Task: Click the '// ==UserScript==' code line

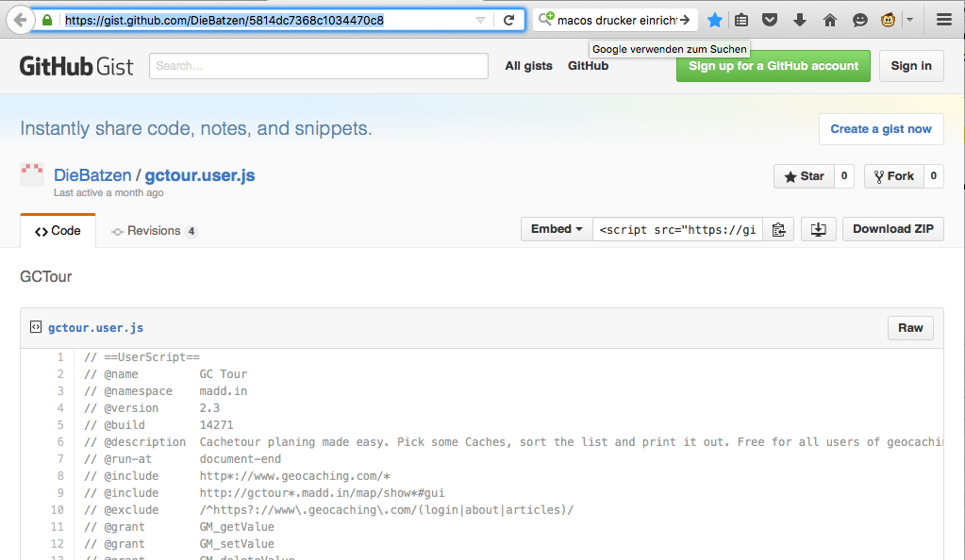Action: pos(141,357)
